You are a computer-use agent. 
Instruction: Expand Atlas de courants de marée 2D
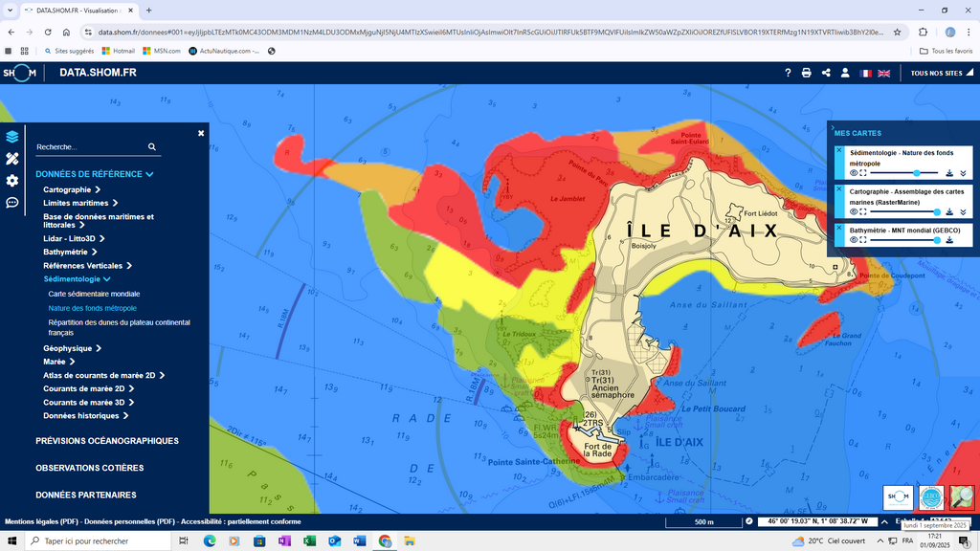click(x=103, y=375)
